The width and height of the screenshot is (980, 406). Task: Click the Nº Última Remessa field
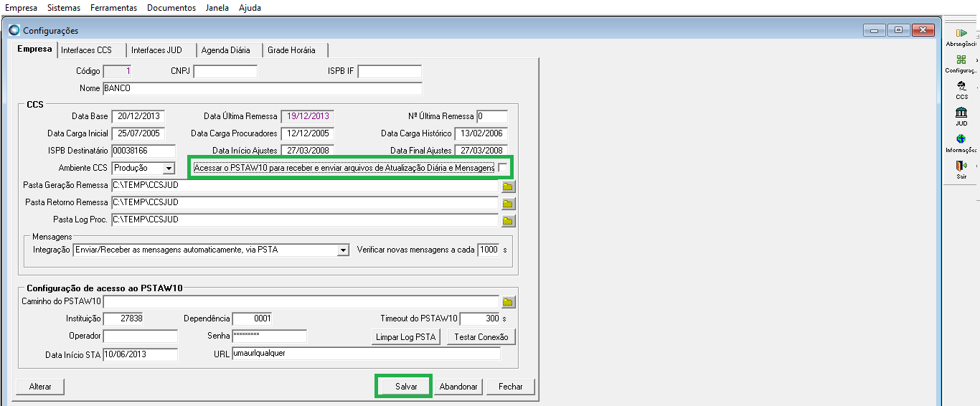click(492, 116)
